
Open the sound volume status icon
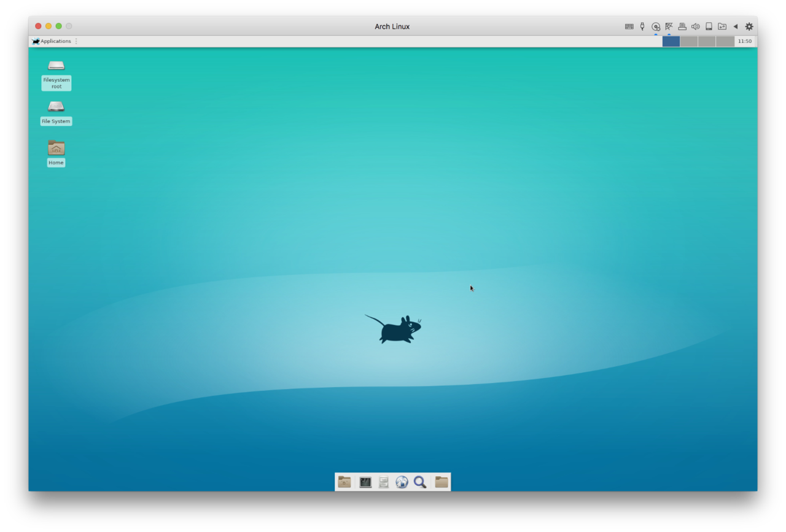tap(695, 26)
